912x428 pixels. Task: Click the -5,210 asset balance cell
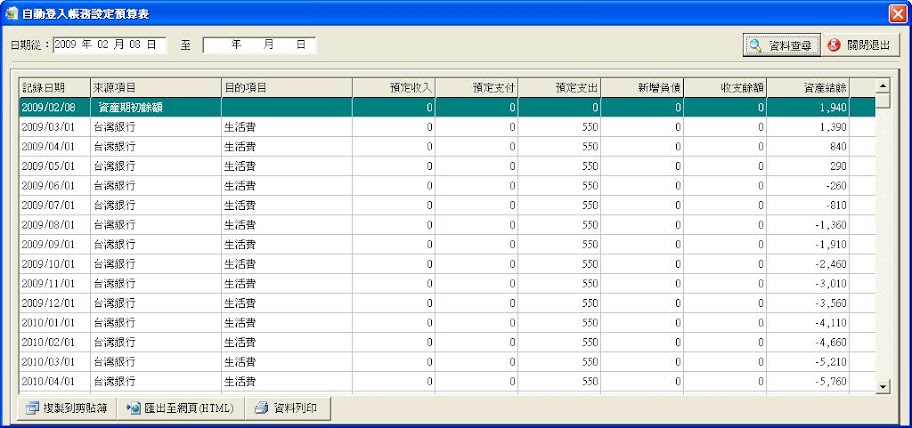(x=808, y=362)
